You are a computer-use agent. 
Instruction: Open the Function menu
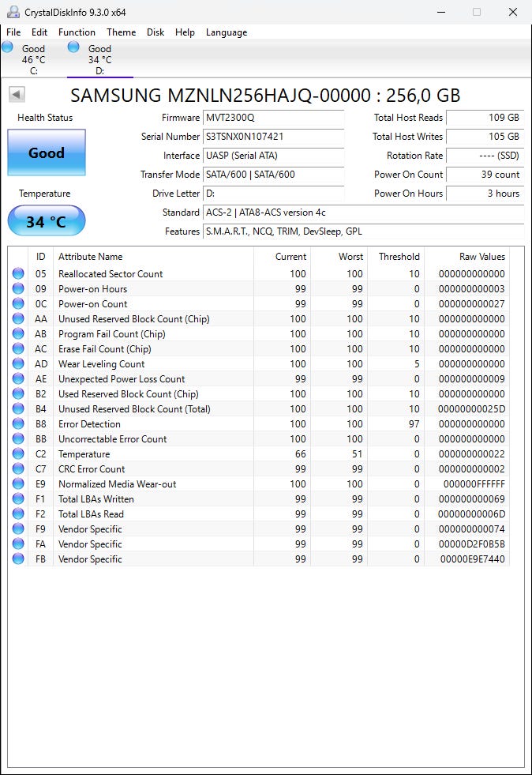tap(77, 32)
